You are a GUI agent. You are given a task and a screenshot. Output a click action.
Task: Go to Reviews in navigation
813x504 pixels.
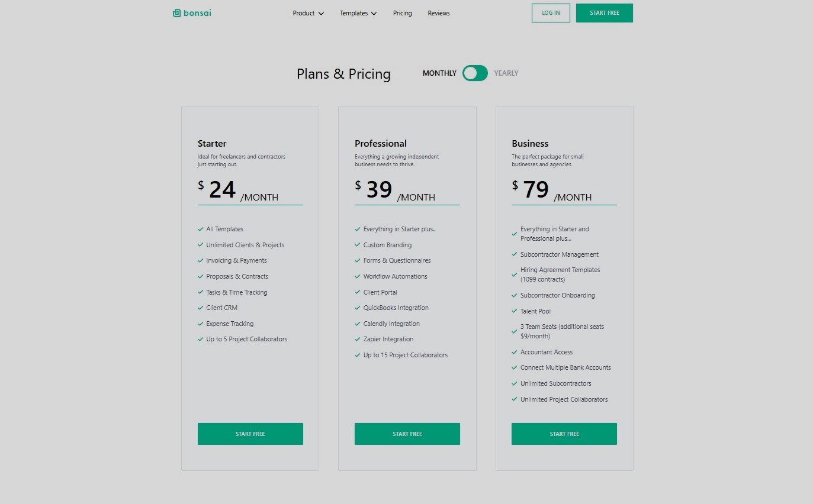tap(439, 13)
